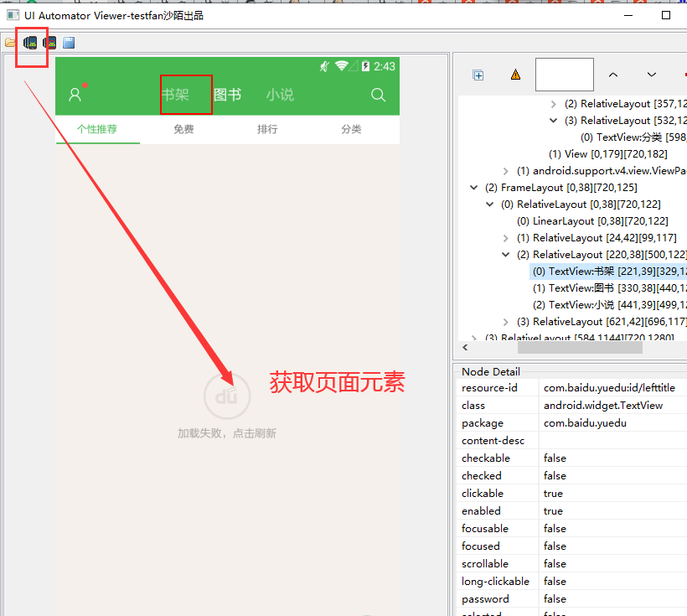
Task: Click the 'focusable' property label
Action: coord(484,528)
